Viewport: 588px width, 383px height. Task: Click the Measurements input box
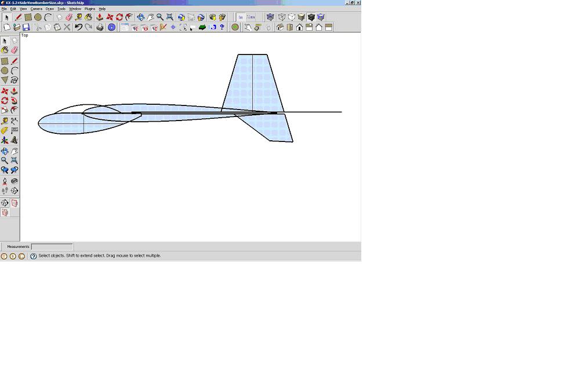52,247
